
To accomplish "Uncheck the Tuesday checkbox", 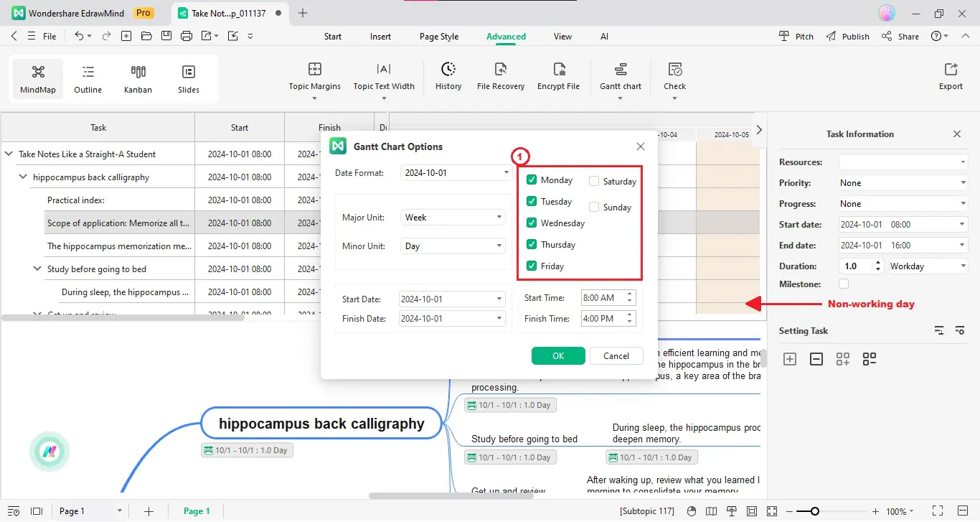I will pos(532,201).
